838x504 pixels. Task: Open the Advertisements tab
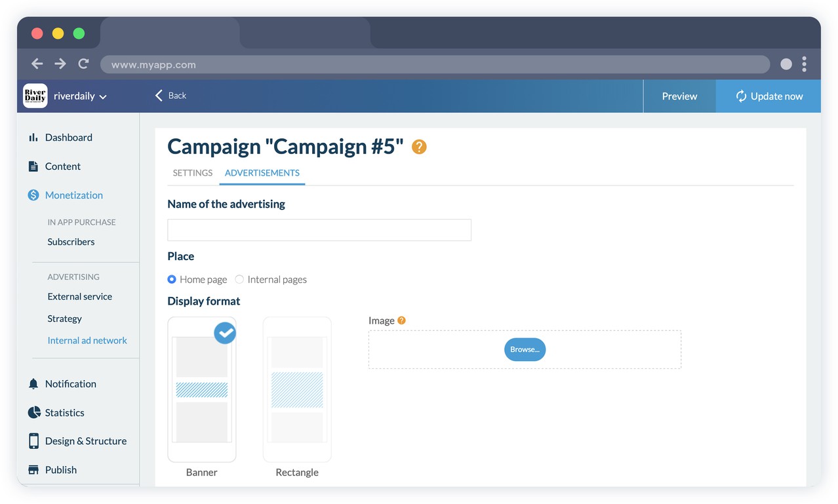pyautogui.click(x=262, y=173)
